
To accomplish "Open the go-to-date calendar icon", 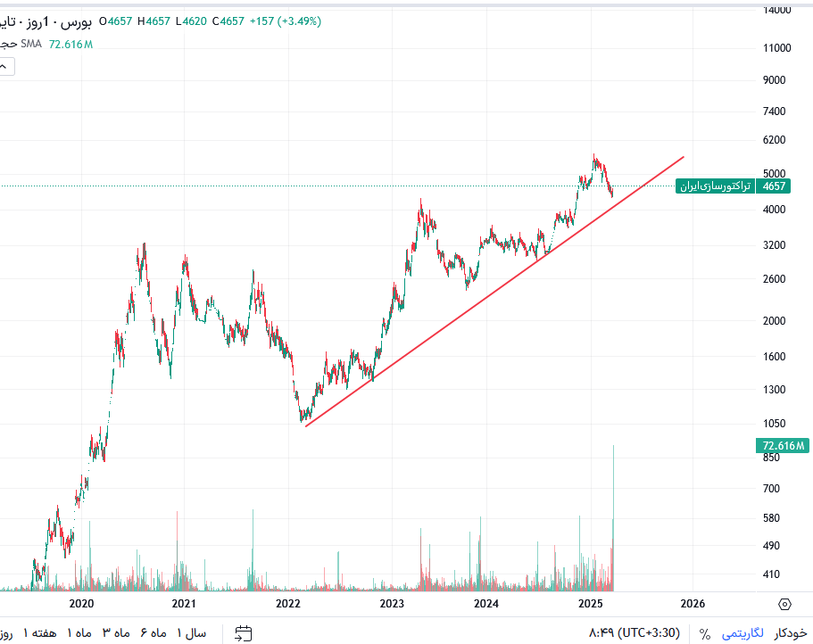I will click(243, 633).
